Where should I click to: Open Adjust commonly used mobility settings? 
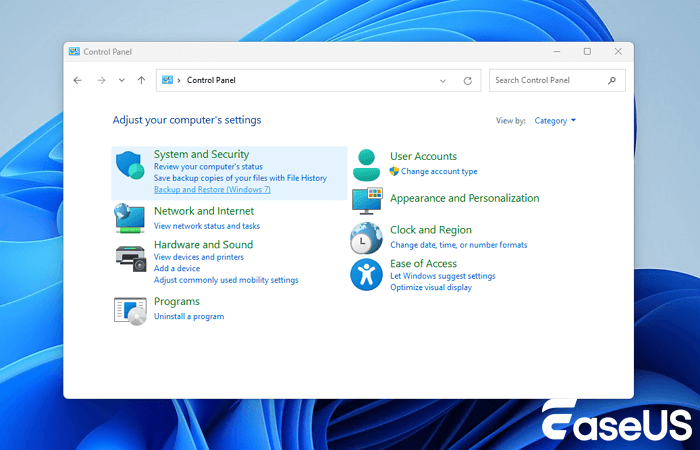(x=226, y=280)
